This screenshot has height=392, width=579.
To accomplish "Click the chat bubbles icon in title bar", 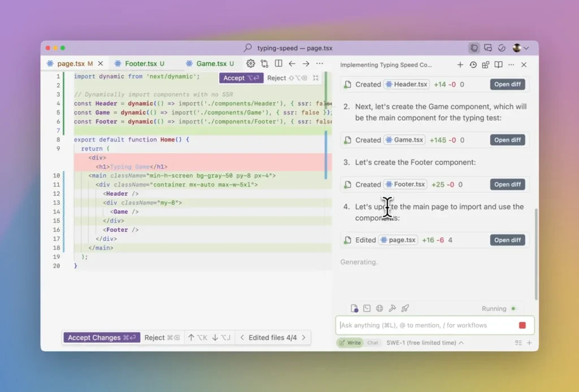I will pos(488,48).
